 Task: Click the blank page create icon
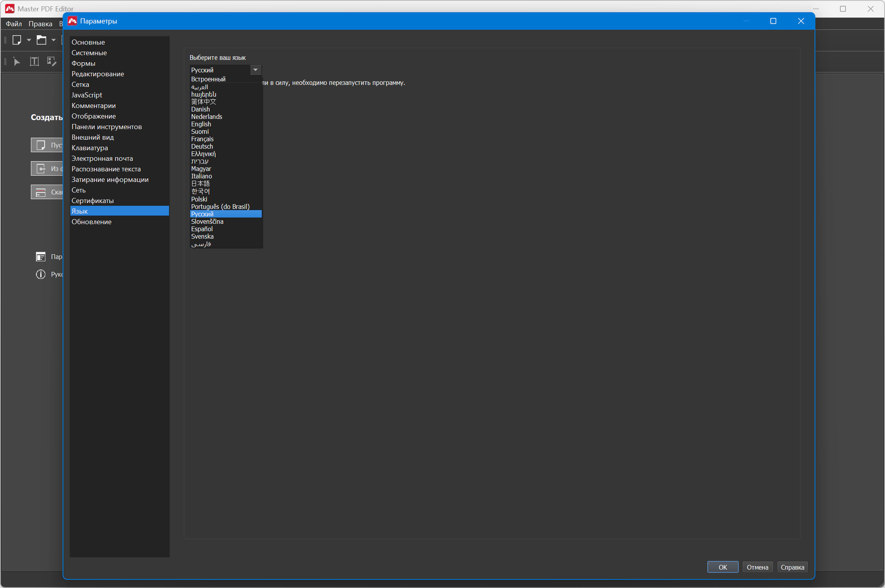click(41, 145)
